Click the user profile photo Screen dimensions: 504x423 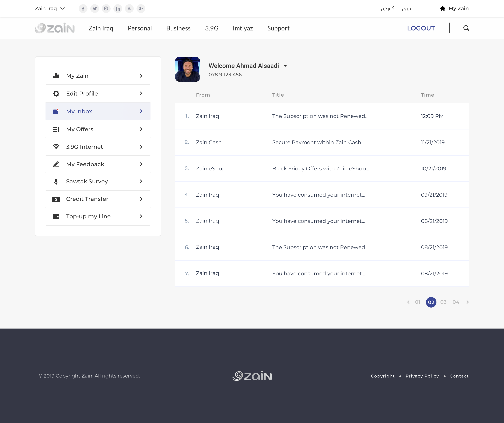(x=187, y=69)
